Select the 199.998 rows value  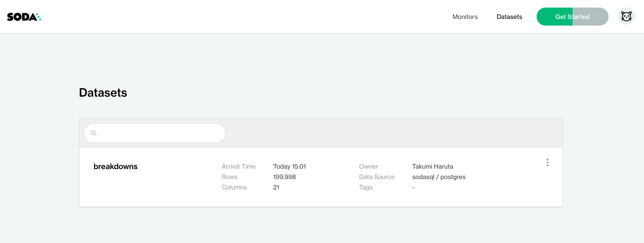285,177
